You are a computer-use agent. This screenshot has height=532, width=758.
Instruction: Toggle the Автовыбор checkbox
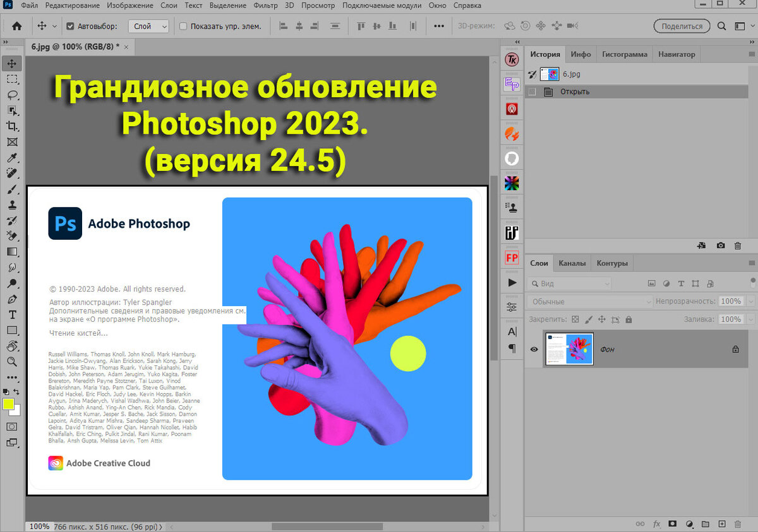(71, 27)
